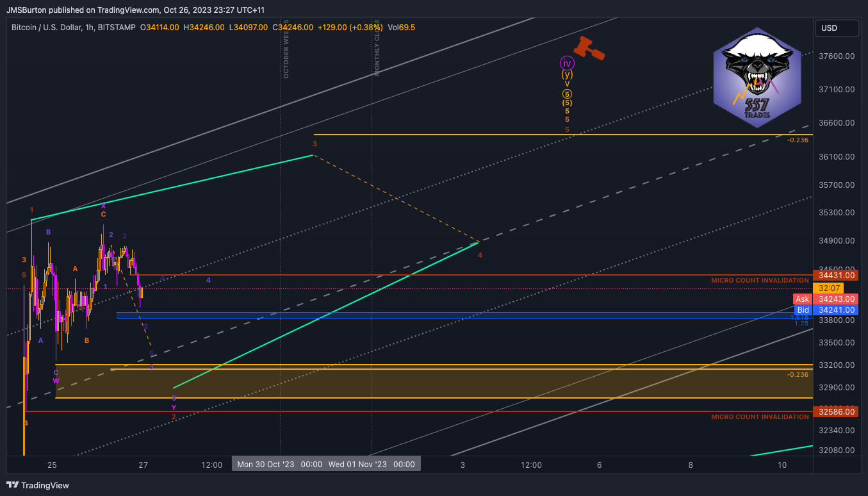Click the close value C34246.00

(293, 28)
